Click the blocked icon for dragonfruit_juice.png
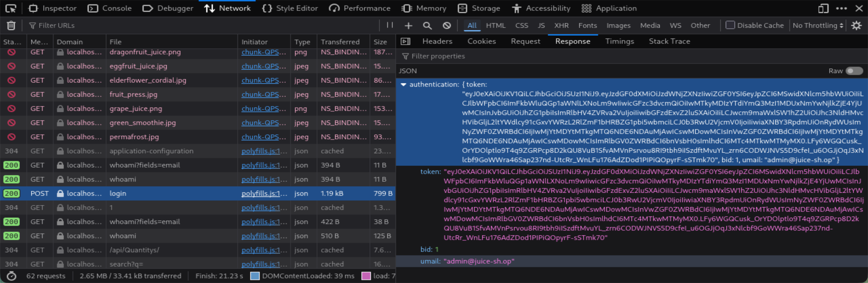The height and width of the screenshot is (283, 868). tap(11, 52)
